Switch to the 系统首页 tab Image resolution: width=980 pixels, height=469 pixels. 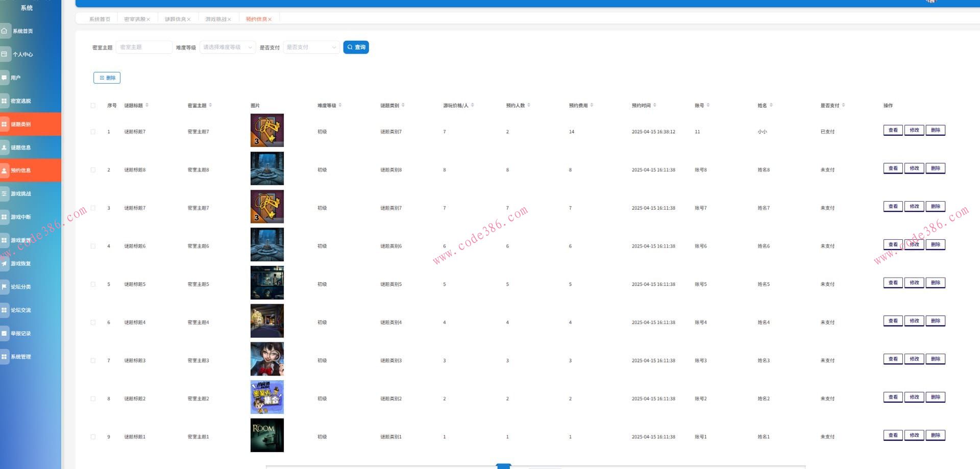pyautogui.click(x=100, y=19)
